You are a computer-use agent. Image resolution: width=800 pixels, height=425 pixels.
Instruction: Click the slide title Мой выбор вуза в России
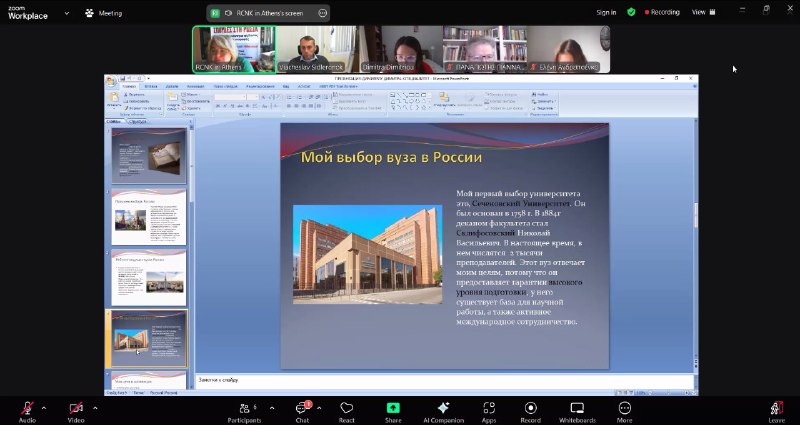391,157
